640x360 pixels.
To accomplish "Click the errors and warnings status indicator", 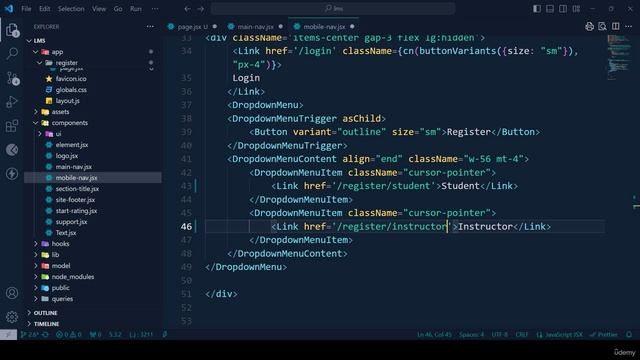I will pyautogui.click(x=69, y=335).
